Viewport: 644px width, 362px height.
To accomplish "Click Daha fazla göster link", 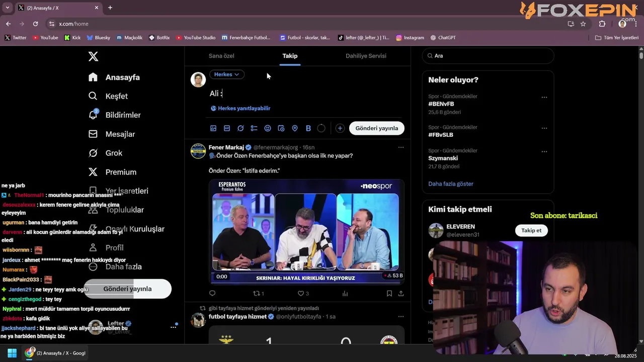I will pyautogui.click(x=451, y=184).
